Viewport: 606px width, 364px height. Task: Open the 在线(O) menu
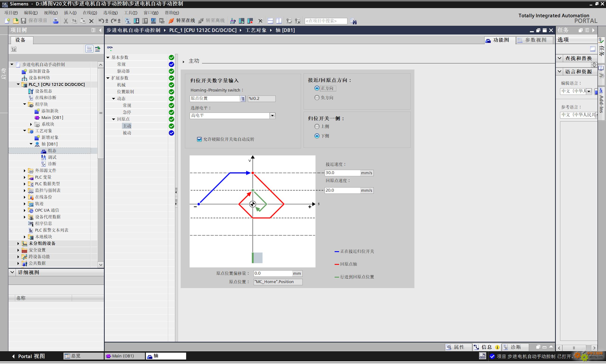tap(90, 13)
